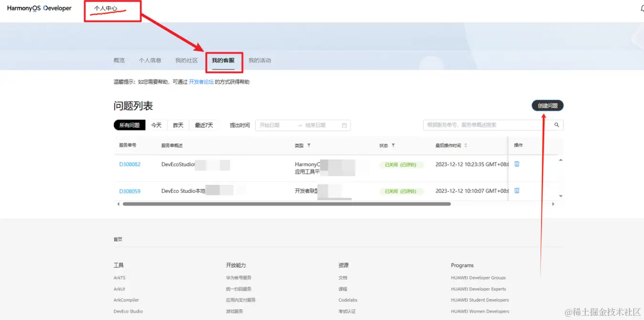Open 课程 footer link
The height and width of the screenshot is (320, 644).
[343, 289]
